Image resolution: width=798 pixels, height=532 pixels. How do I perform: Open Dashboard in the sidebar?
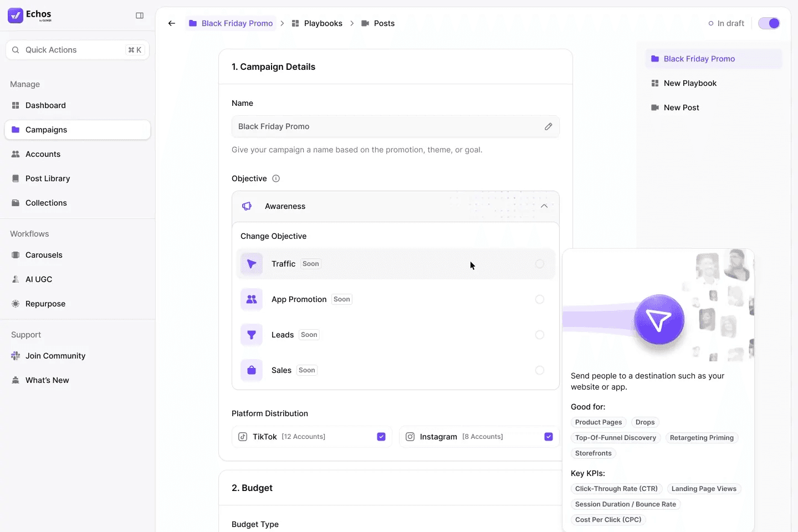tap(78, 105)
